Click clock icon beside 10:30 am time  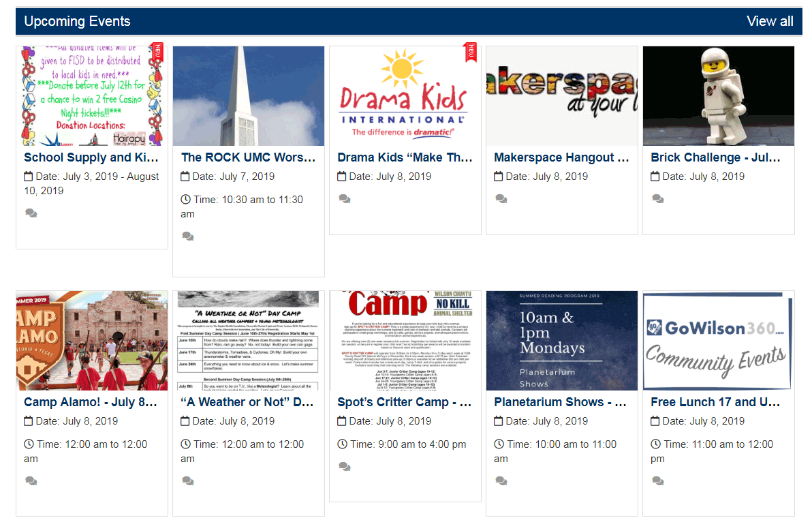pyautogui.click(x=185, y=200)
